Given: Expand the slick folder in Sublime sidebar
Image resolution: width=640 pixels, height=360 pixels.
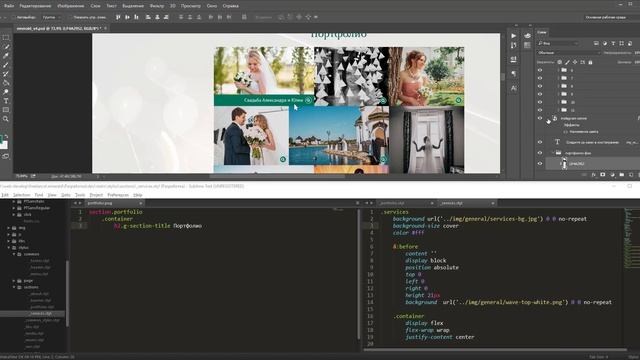Looking at the screenshot, I should (x=13, y=214).
